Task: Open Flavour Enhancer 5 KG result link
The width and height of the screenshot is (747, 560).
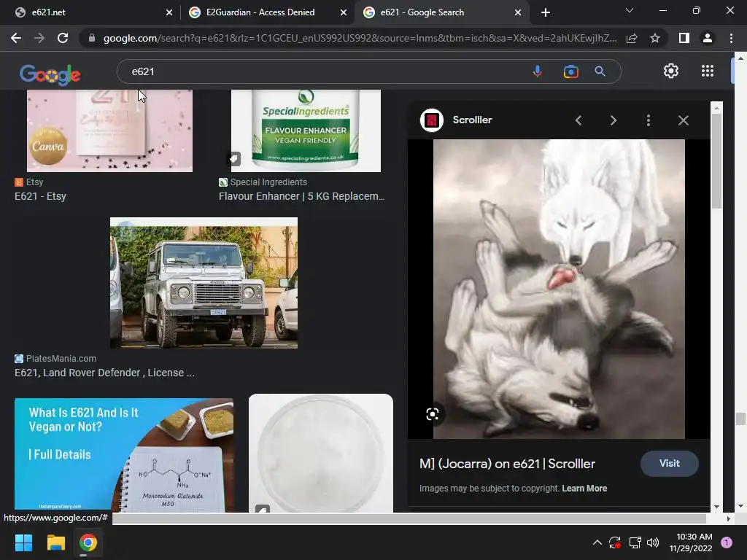Action: pyautogui.click(x=301, y=196)
